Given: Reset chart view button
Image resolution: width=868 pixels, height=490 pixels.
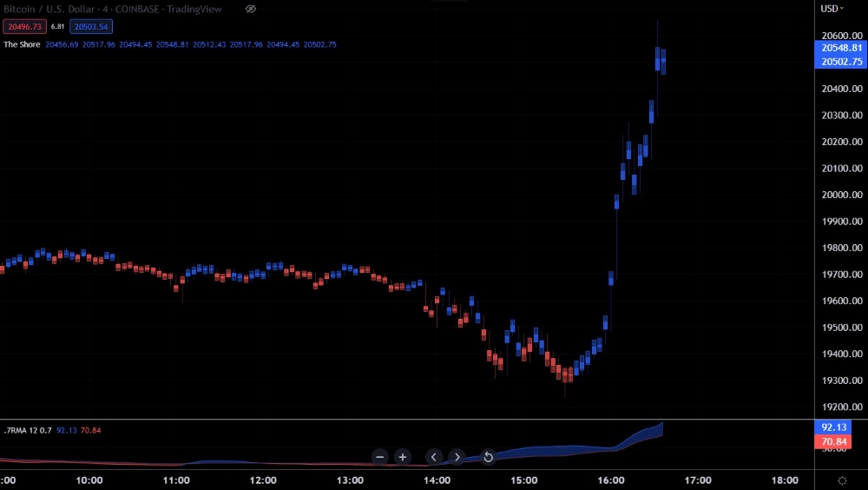Looking at the screenshot, I should tap(488, 457).
